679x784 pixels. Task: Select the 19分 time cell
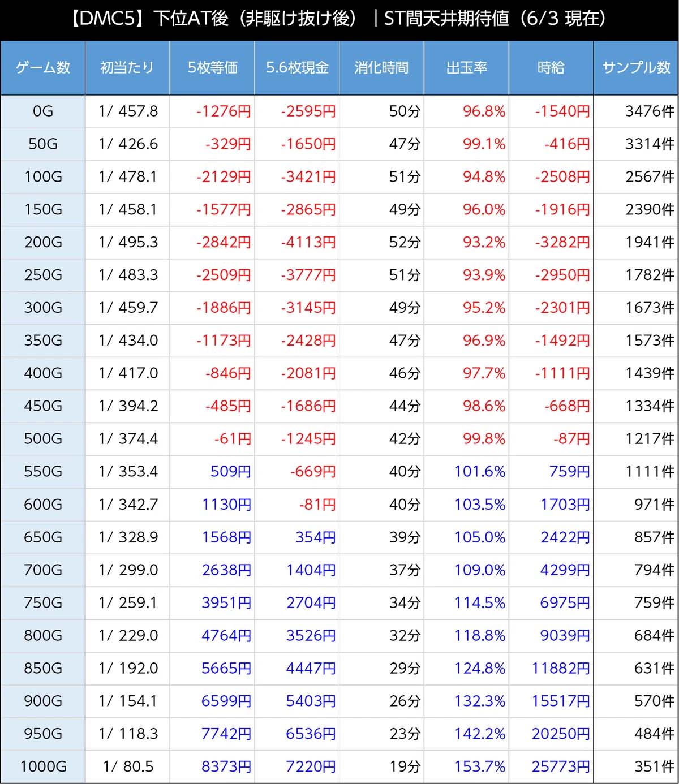[405, 766]
